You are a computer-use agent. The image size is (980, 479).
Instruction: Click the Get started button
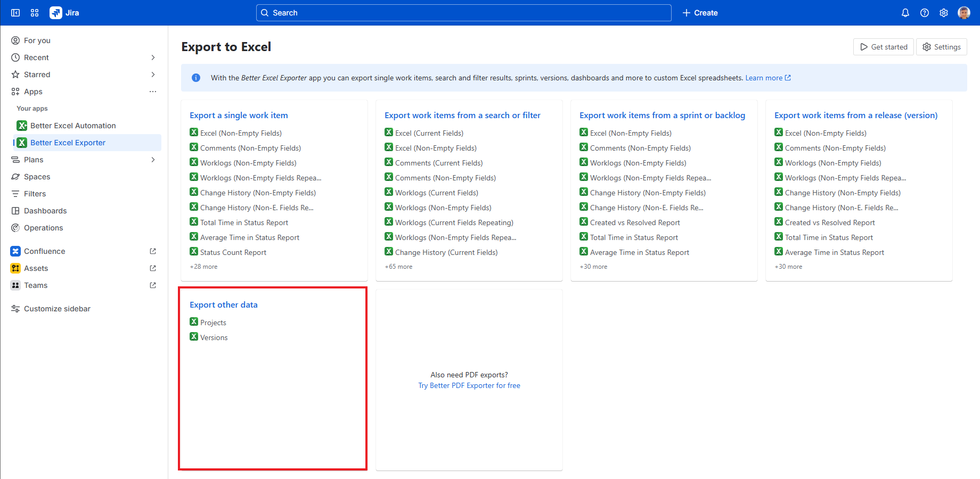(883, 47)
